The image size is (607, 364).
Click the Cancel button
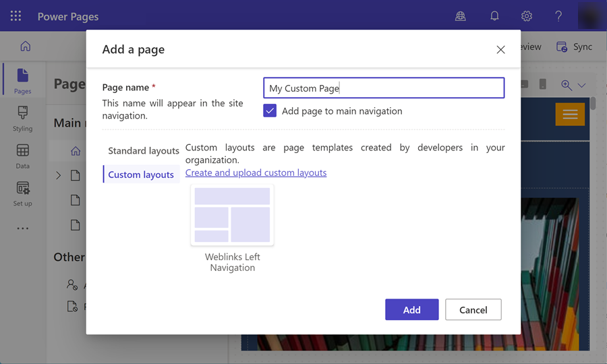tap(473, 309)
